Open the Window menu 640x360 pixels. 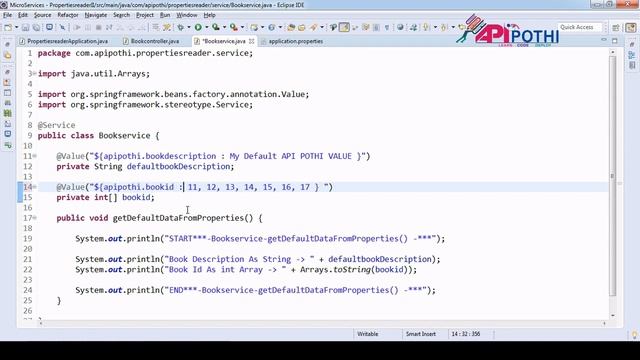click(187, 15)
